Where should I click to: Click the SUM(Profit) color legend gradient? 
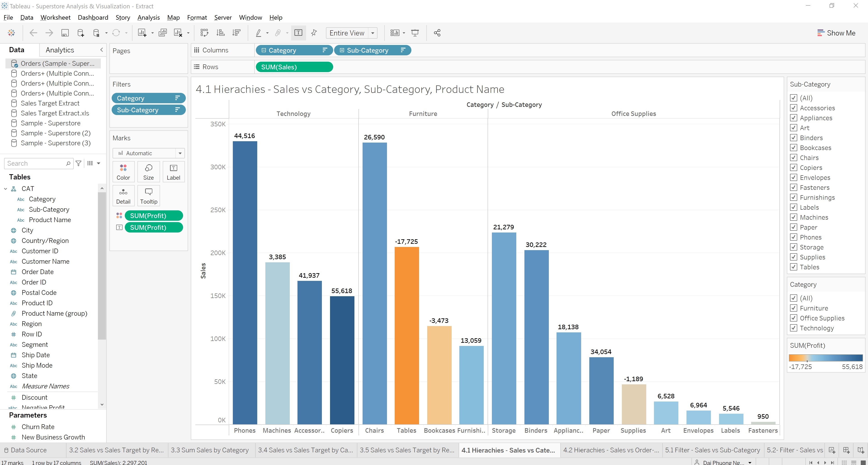pos(826,358)
